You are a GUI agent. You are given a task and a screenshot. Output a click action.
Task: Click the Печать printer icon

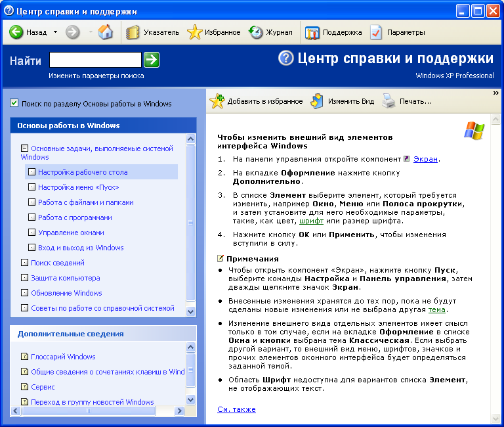pyautogui.click(x=388, y=101)
